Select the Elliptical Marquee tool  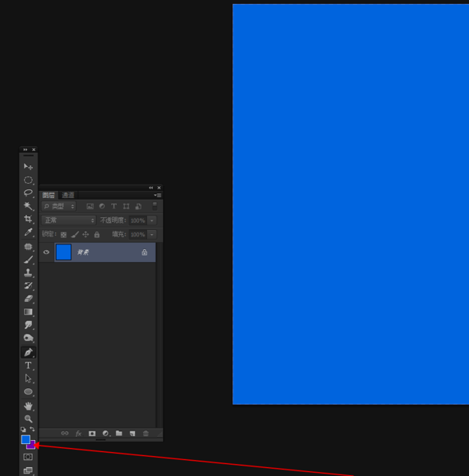coord(28,180)
